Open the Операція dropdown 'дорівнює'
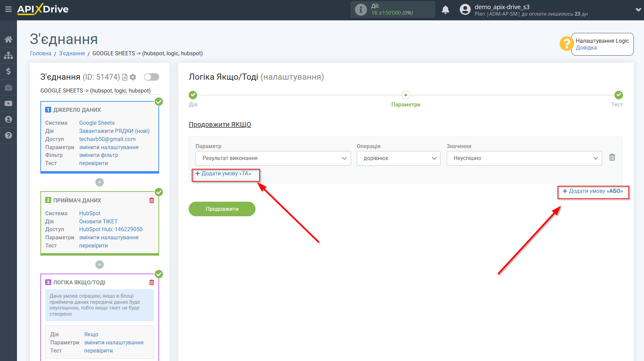This screenshot has height=361, width=644. coord(398,158)
